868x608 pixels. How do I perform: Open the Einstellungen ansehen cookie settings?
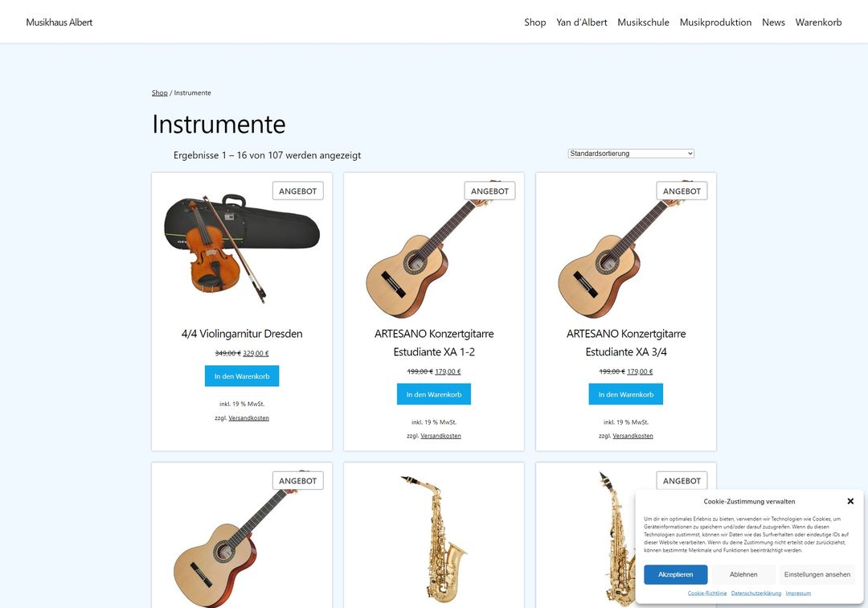817,574
